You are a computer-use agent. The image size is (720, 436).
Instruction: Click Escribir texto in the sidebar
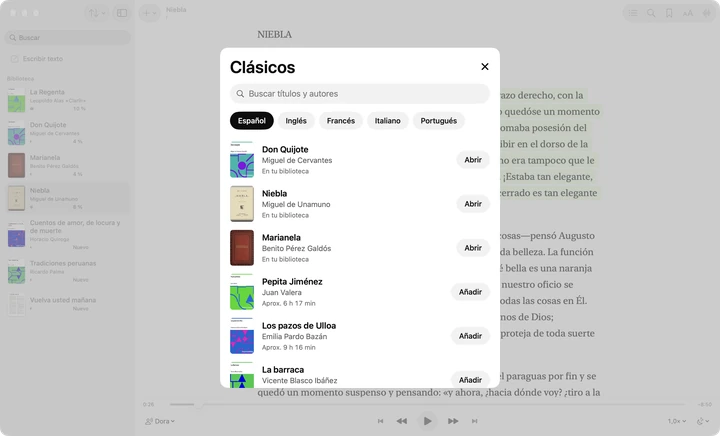pyautogui.click(x=68, y=59)
